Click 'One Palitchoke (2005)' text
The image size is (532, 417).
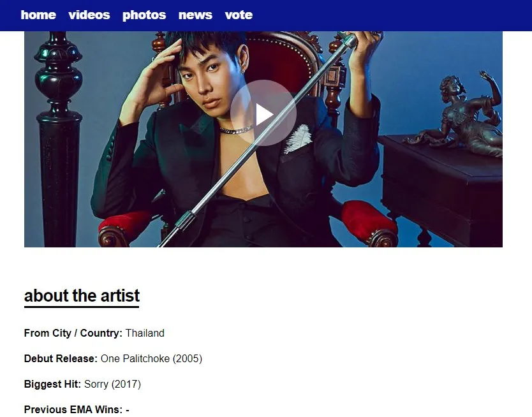point(151,358)
